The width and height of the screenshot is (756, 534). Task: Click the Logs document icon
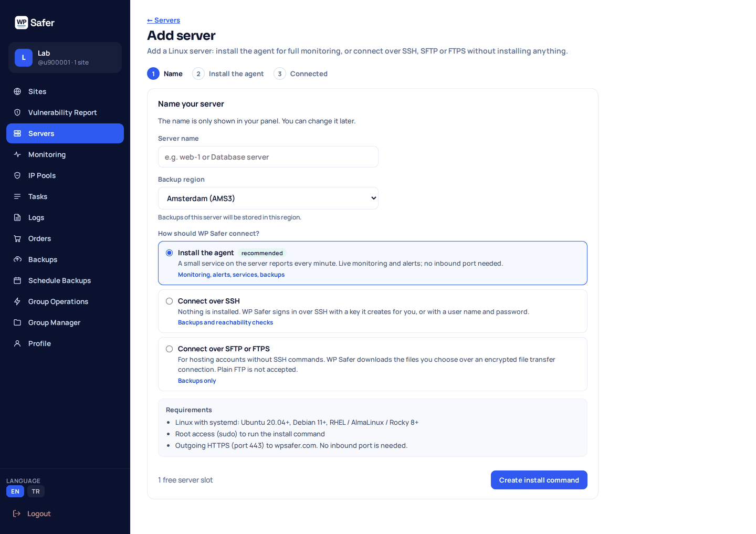17,217
